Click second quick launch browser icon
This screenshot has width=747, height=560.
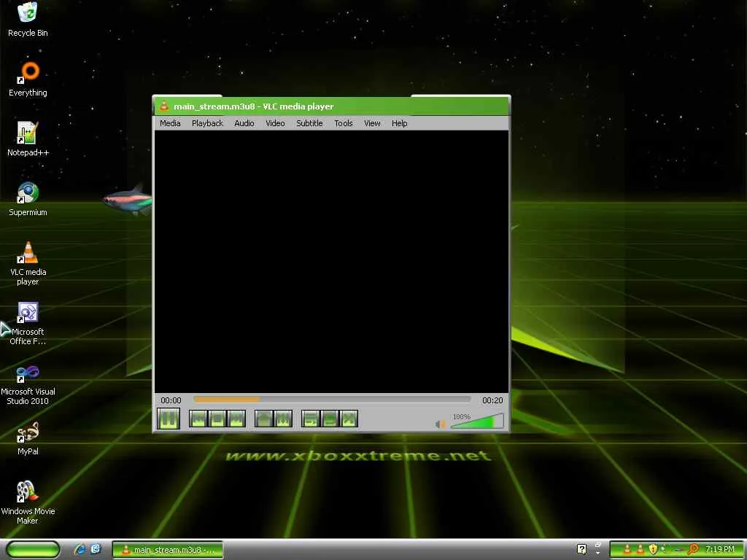tap(96, 549)
